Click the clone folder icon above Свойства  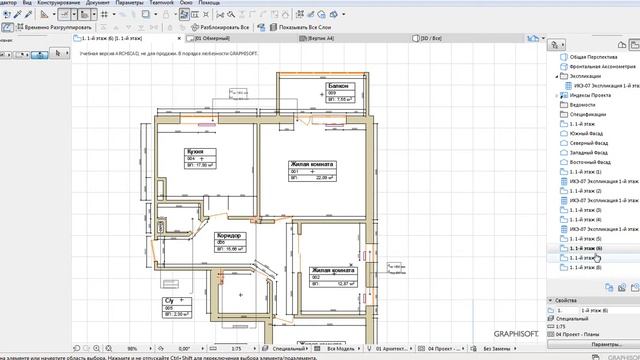[x=609, y=288]
